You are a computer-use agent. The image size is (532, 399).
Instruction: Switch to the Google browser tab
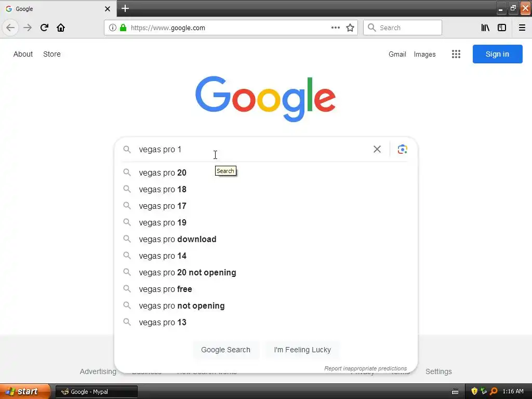[x=58, y=9]
